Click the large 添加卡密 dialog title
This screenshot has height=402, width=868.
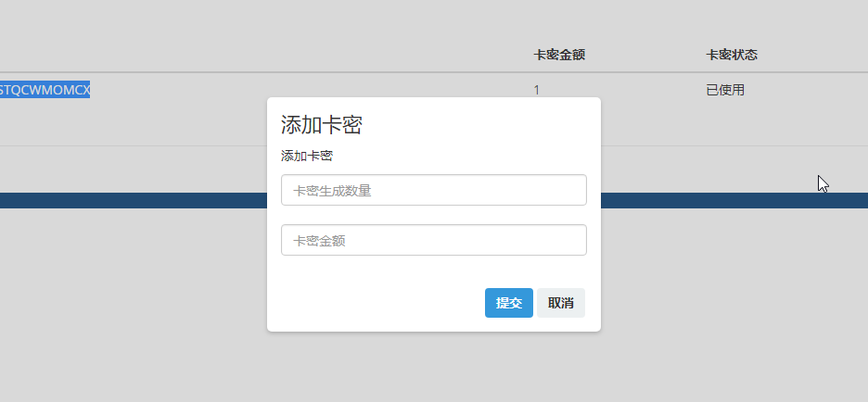tap(321, 126)
